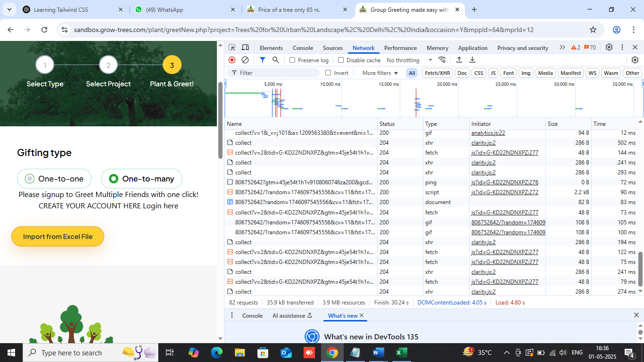Clear the network log

[x=245, y=60]
